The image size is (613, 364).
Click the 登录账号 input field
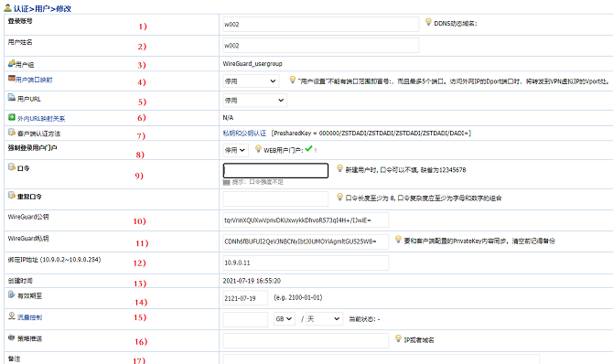321,25
